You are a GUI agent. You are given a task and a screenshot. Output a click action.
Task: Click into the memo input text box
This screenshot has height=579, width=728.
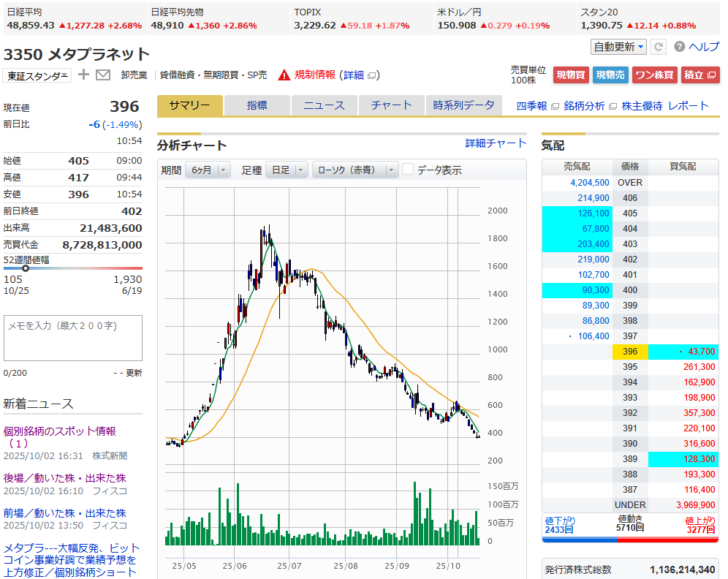[x=73, y=338]
